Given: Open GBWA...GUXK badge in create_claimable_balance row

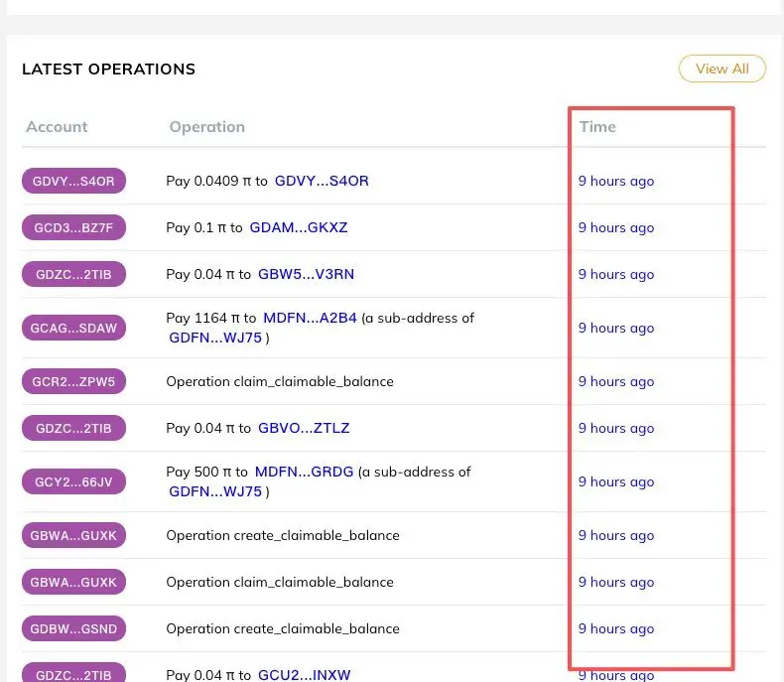Looking at the screenshot, I should coord(73,535).
